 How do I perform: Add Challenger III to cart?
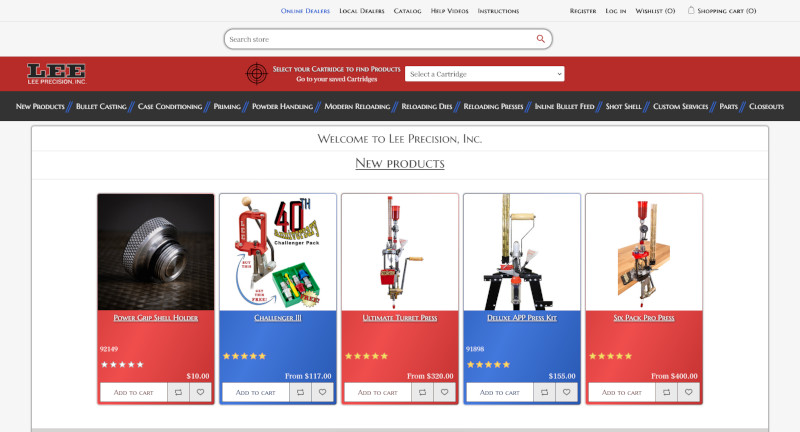coord(256,392)
